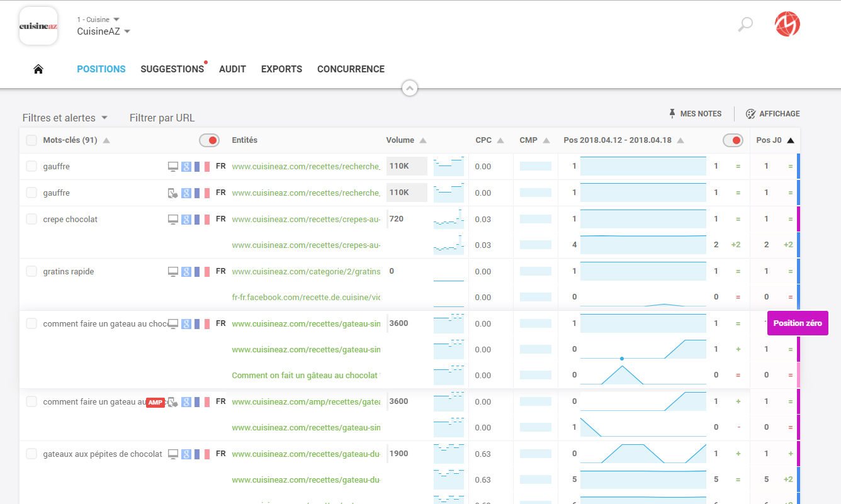Tick the select-all checkbox in table header
Screen dimensions: 841x504
(x=31, y=140)
